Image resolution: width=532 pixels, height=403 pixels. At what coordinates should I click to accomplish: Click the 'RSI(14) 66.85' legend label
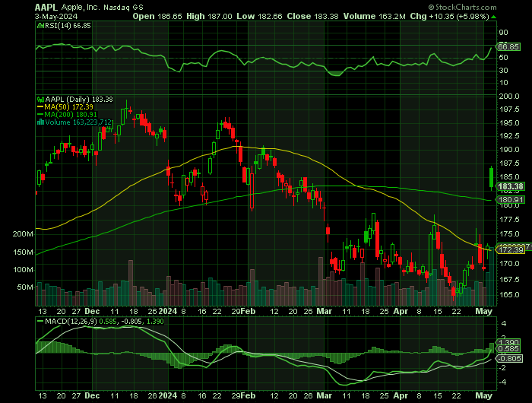coord(68,26)
